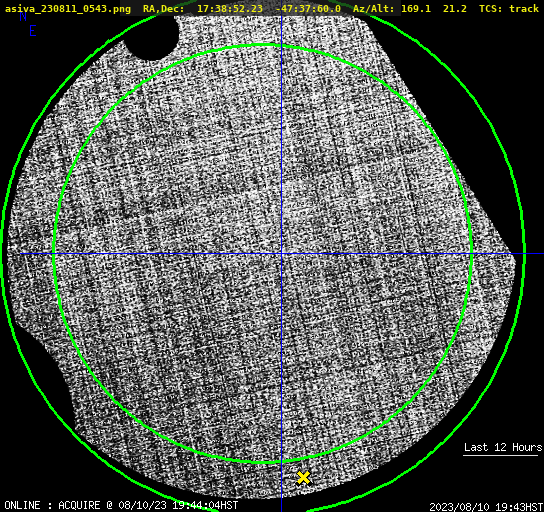544x512 pixels.
Task: Click the 2023/08/10 19:43HST image timestamp
Action: click(x=486, y=507)
